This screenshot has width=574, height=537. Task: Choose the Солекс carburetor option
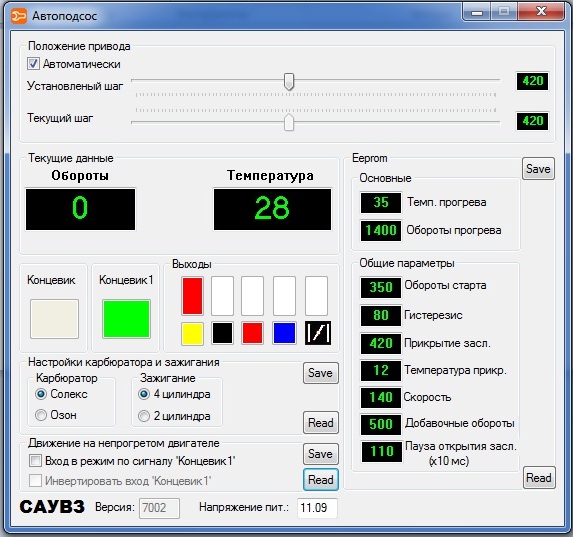click(41, 394)
